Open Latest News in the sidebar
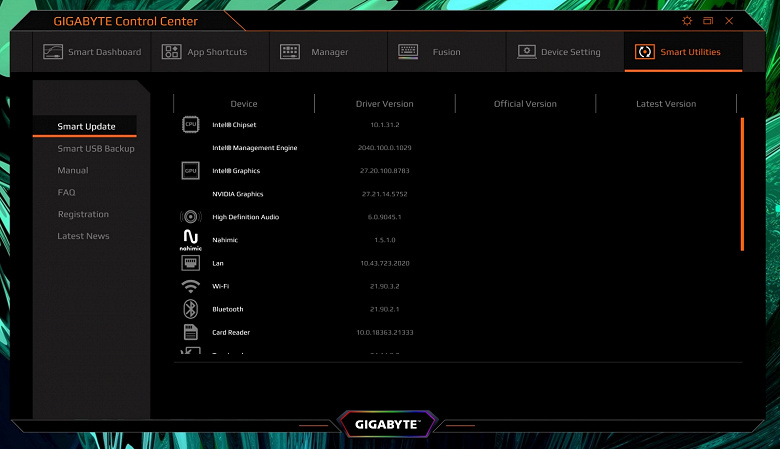The height and width of the screenshot is (449, 780). point(83,236)
